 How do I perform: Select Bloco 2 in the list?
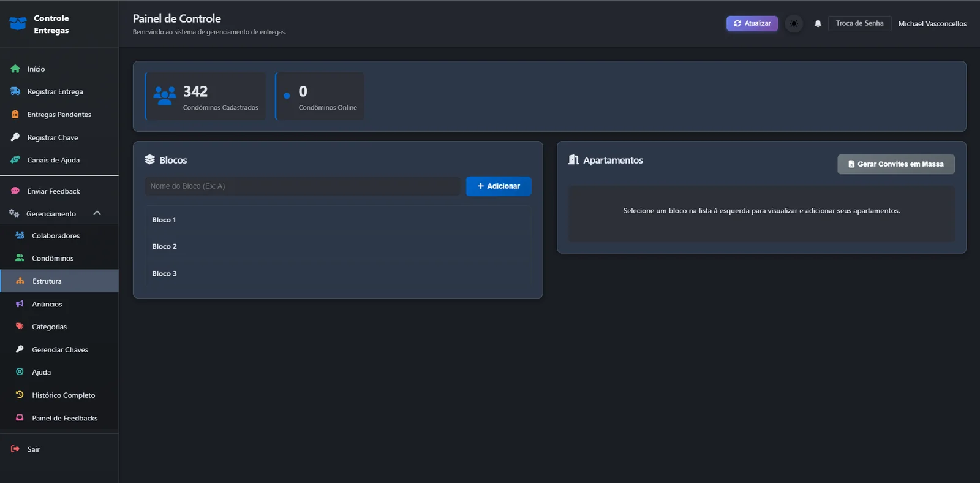(337, 246)
